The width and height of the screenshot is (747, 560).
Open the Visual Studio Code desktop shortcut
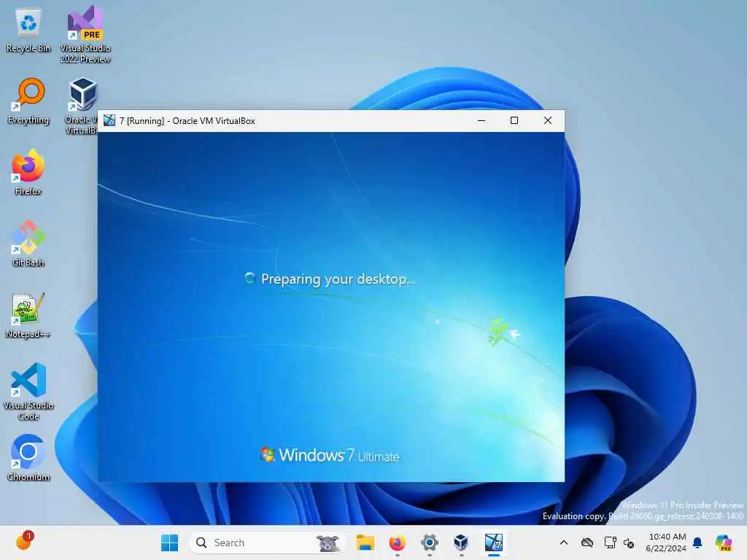pos(28,392)
